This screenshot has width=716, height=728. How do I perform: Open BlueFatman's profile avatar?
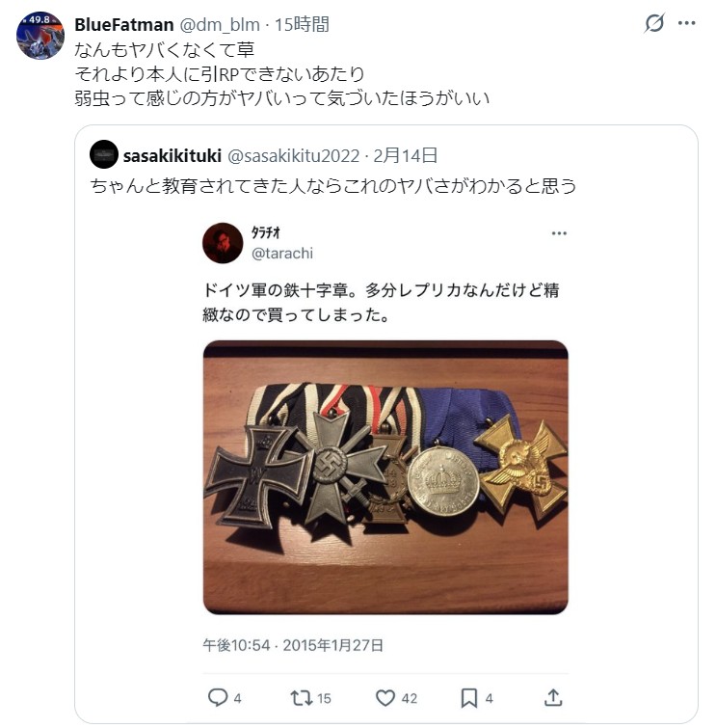[x=40, y=36]
